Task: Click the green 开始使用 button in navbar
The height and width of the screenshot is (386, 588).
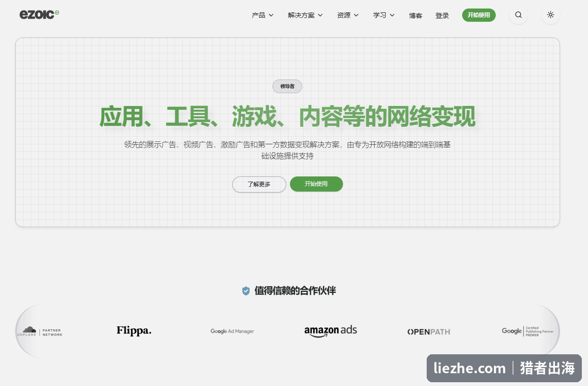Action: coord(479,15)
